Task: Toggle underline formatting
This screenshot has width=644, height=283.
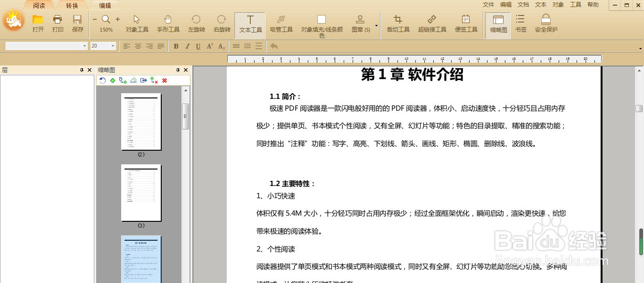Action: (198, 46)
